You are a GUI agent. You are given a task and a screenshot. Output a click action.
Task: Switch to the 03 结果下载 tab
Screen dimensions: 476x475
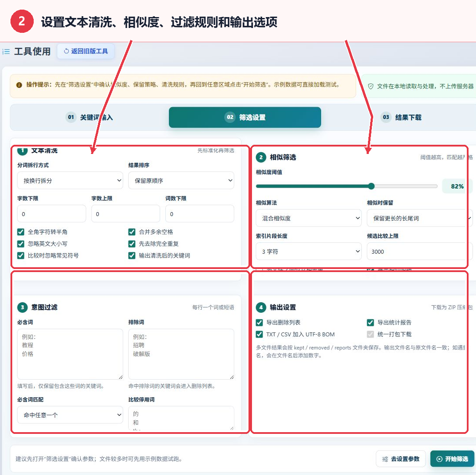point(401,117)
